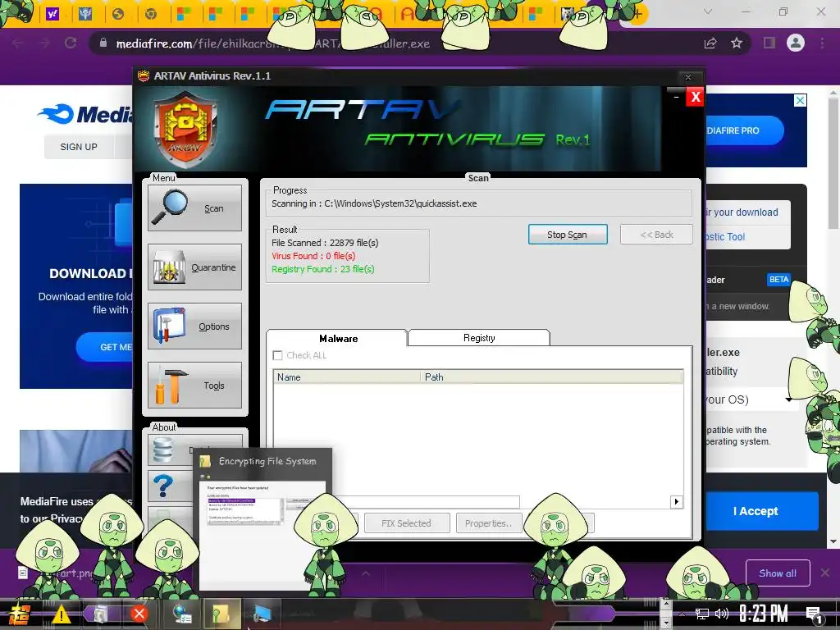Switch to the Chrome-icon browser tab
The width and height of the screenshot is (840, 630).
[x=151, y=14]
